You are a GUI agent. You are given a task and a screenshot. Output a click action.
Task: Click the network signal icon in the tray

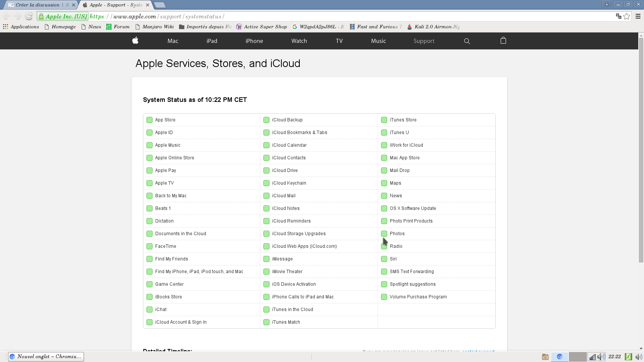[x=593, y=357]
